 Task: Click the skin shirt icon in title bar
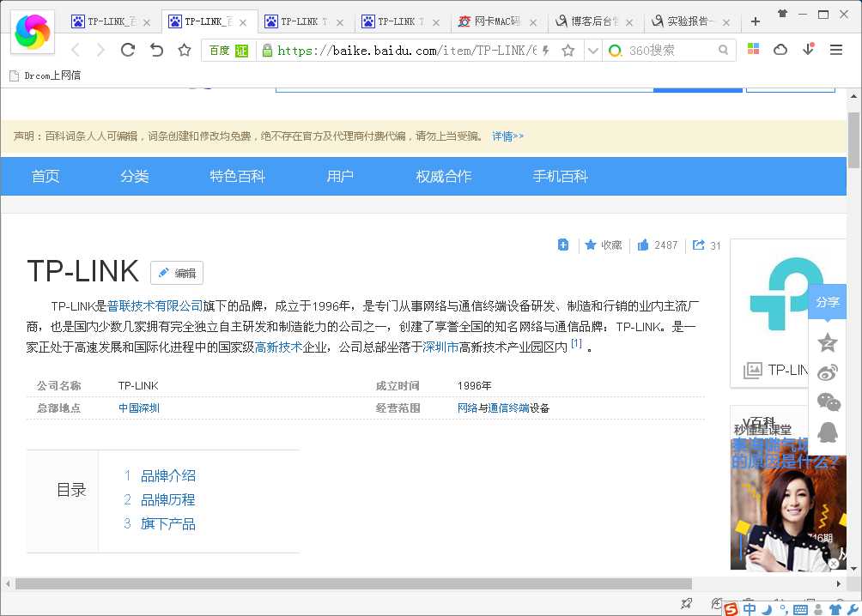coord(782,14)
